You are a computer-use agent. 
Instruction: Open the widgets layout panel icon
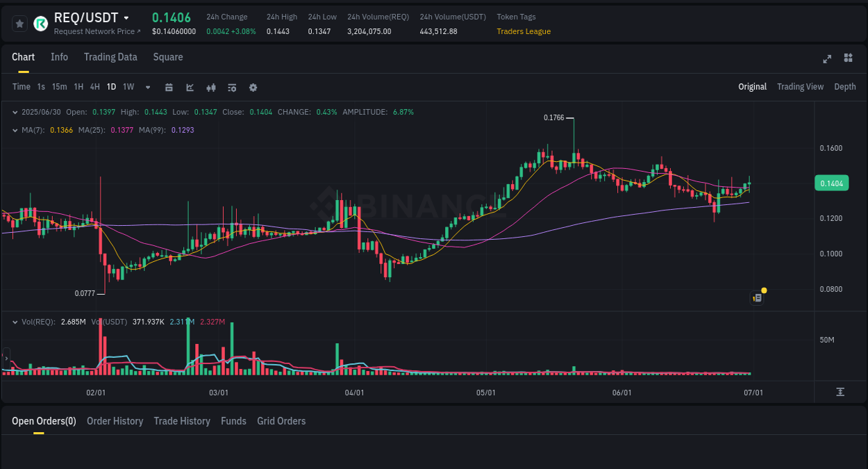848,59
